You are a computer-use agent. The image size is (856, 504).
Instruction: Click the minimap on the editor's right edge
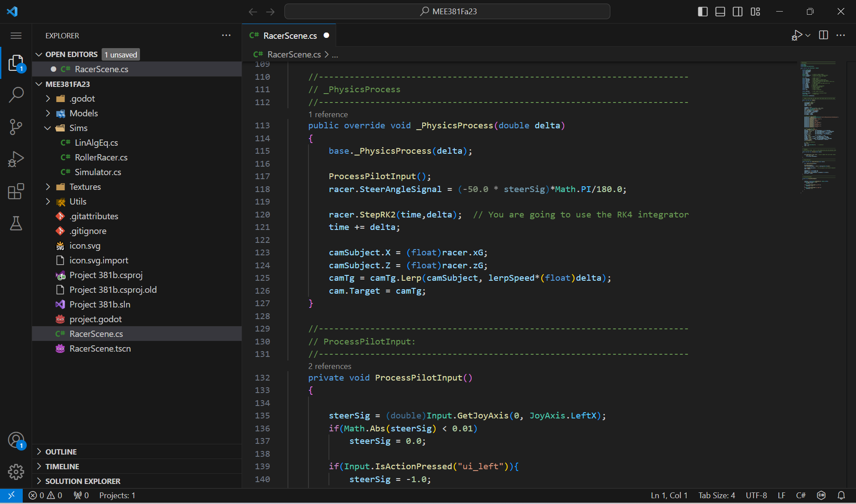[x=819, y=129]
